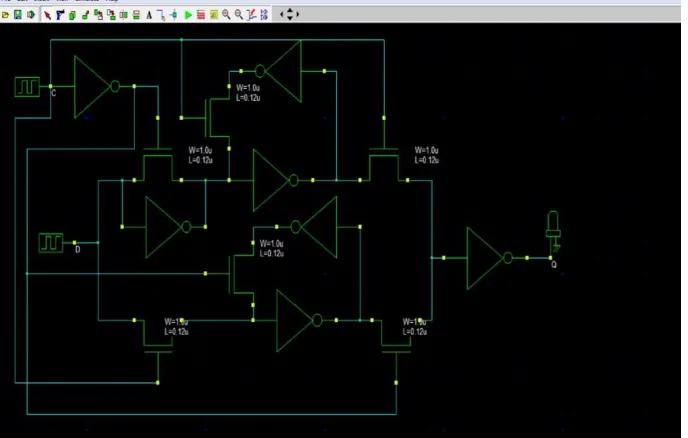Click the first move elements icon
Viewport: 688px width, 438px height.
tap(98, 16)
